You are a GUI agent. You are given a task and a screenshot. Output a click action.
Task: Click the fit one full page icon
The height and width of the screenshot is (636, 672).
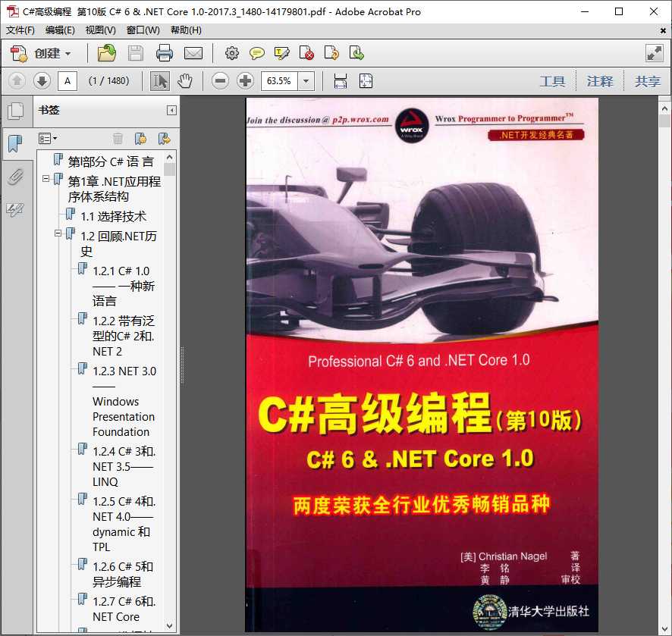click(x=366, y=81)
